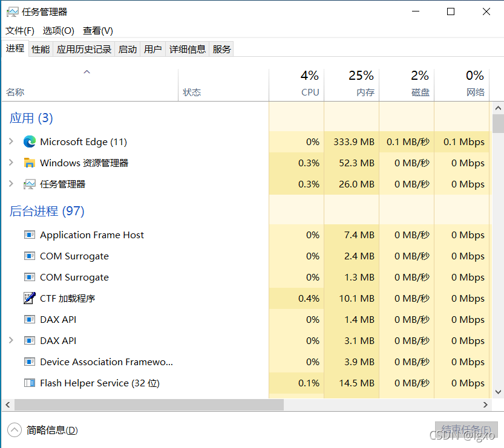Sort by the 内存 25% column header
Image resolution: width=504 pixels, height=448 pixels.
point(352,85)
